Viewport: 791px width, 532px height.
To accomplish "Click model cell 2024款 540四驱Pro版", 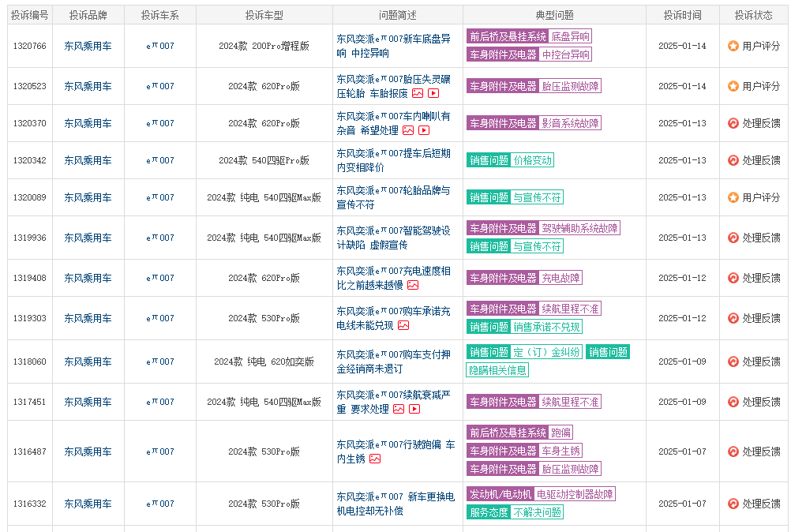I will (x=264, y=160).
